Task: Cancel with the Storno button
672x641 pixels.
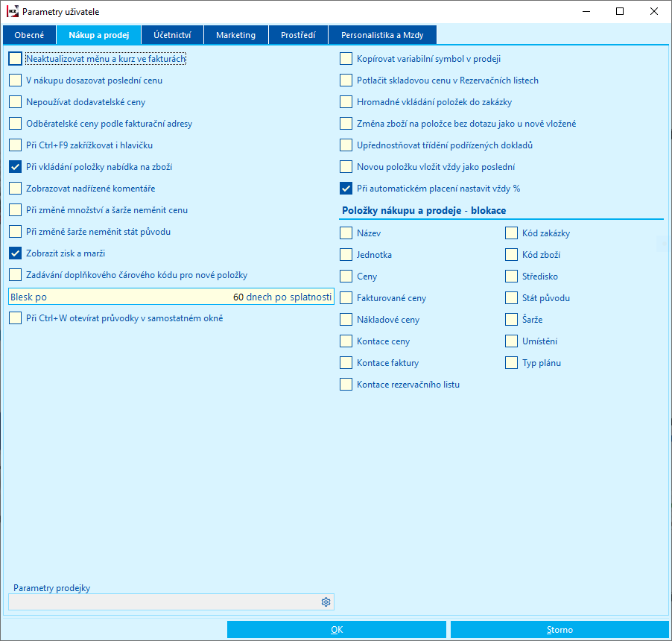Action: tap(560, 629)
